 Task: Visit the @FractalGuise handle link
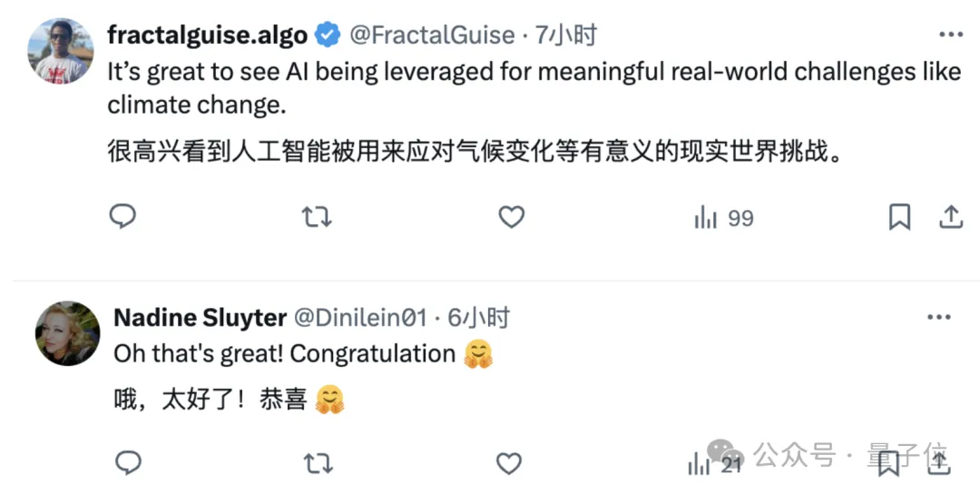(x=432, y=35)
